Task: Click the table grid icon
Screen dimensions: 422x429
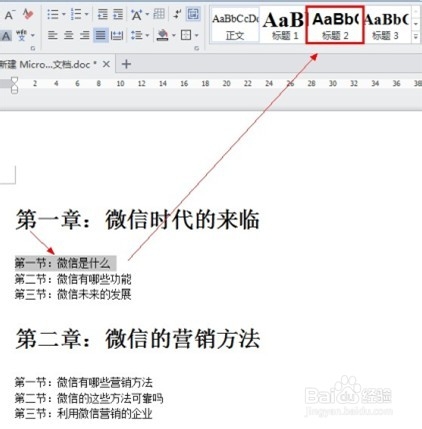Action: click(x=159, y=14)
